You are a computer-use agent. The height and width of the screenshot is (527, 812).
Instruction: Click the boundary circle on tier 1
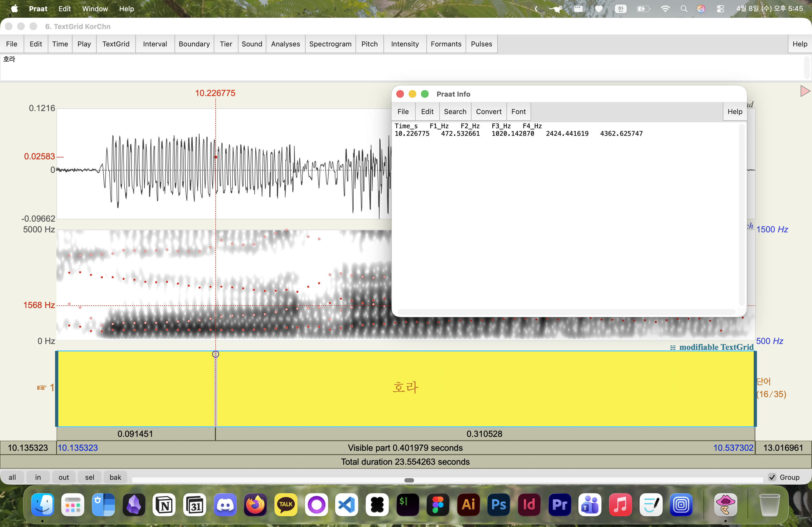click(x=216, y=354)
